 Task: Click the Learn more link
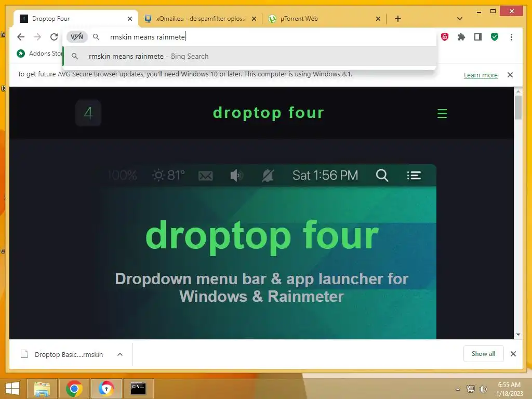(481, 75)
